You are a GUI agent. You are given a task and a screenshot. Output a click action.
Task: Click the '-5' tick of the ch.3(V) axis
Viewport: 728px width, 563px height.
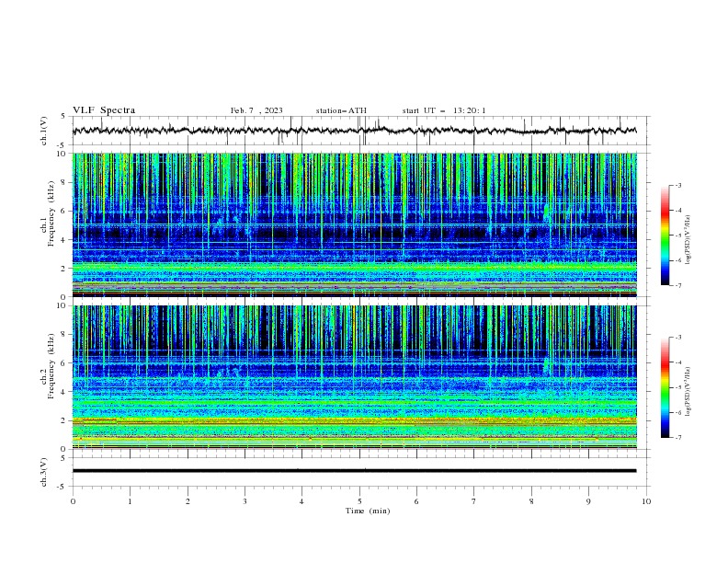(x=62, y=487)
